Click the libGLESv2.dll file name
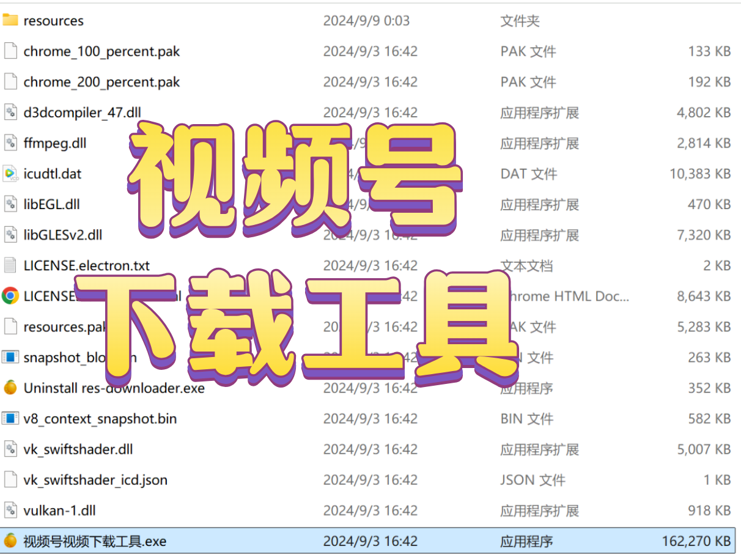 pyautogui.click(x=63, y=235)
